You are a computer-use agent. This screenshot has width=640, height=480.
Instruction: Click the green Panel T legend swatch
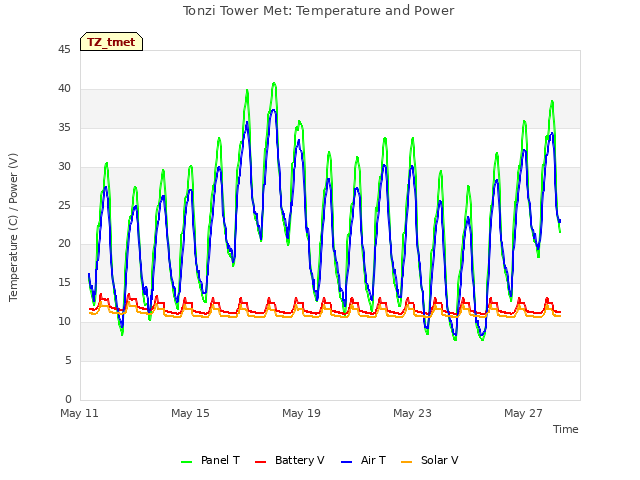click(x=187, y=462)
